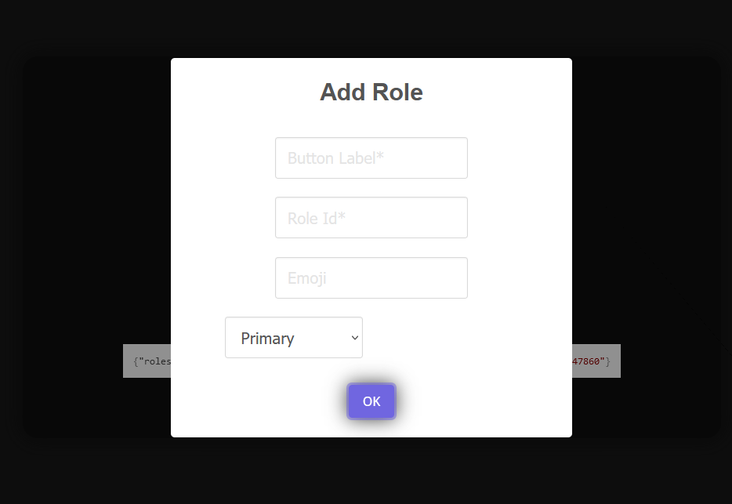This screenshot has height=504, width=732.
Task: Click the "Primary" text in the select box
Action: click(268, 338)
